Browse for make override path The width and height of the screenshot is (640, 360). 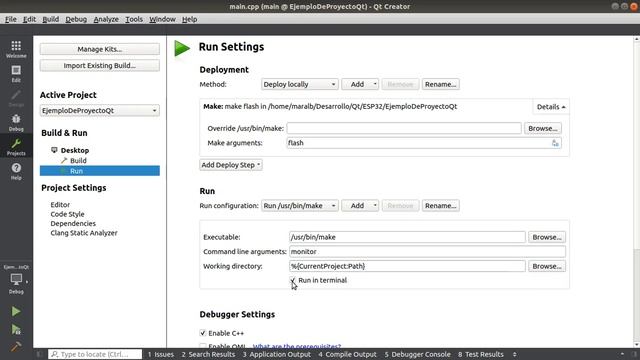coord(542,128)
